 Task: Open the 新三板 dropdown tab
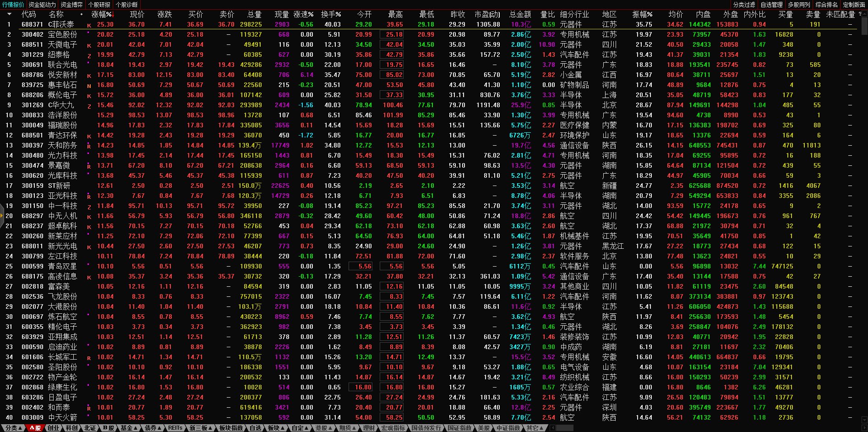point(201,428)
